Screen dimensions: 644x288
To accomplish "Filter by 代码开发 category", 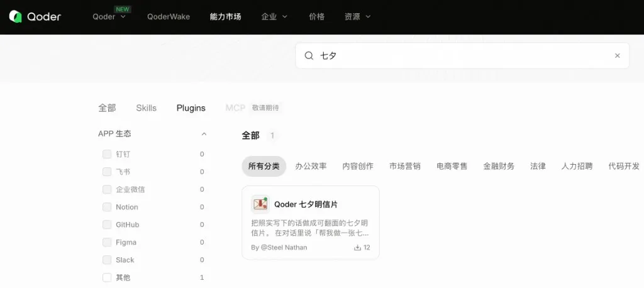I will tap(624, 167).
